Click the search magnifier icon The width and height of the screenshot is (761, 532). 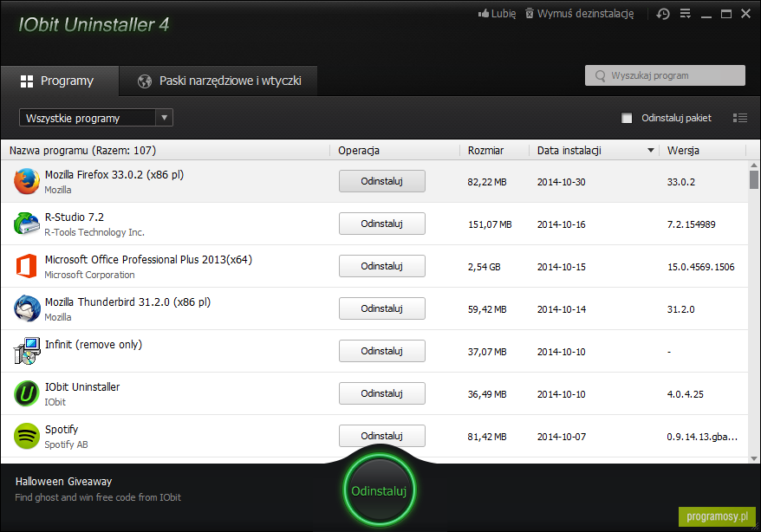601,76
